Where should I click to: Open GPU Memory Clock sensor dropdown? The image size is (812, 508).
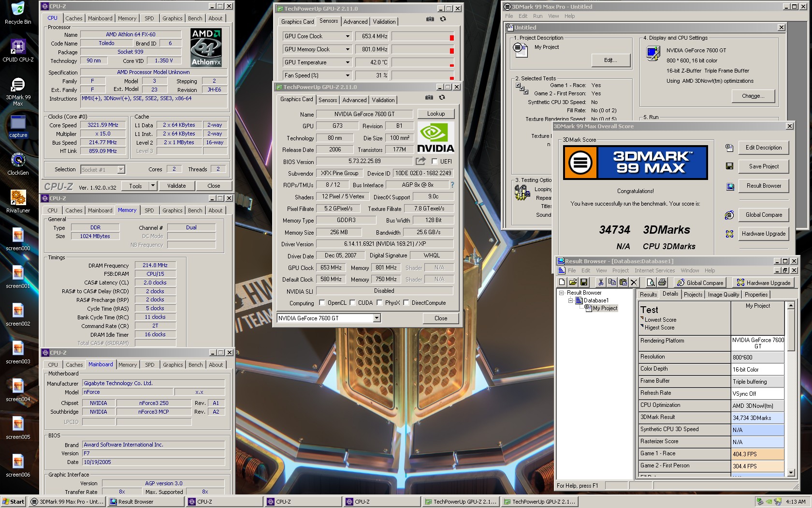[347, 49]
